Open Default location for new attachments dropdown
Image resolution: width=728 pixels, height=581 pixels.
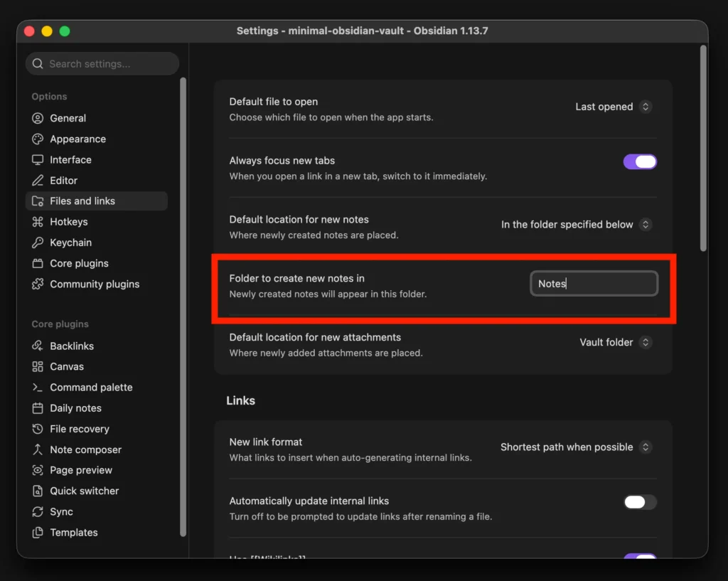(x=615, y=342)
